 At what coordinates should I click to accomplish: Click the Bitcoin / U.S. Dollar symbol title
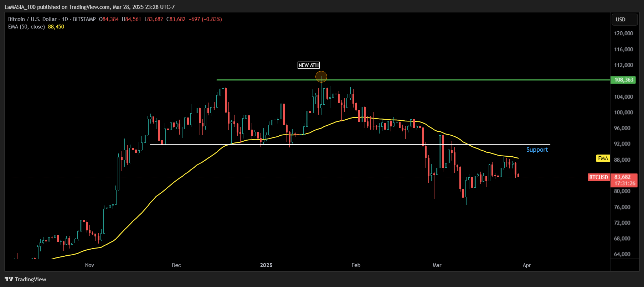[x=32, y=19]
